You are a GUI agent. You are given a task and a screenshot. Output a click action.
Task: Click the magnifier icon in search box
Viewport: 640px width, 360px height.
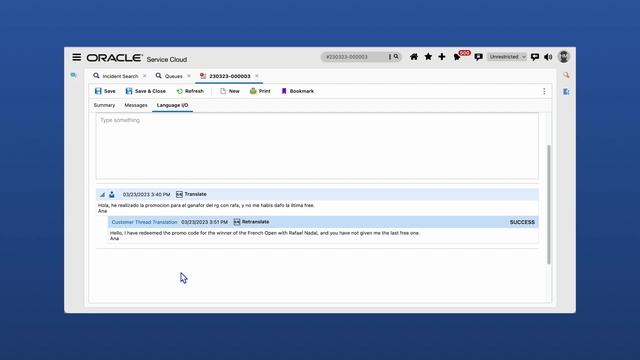pyautogui.click(x=396, y=57)
